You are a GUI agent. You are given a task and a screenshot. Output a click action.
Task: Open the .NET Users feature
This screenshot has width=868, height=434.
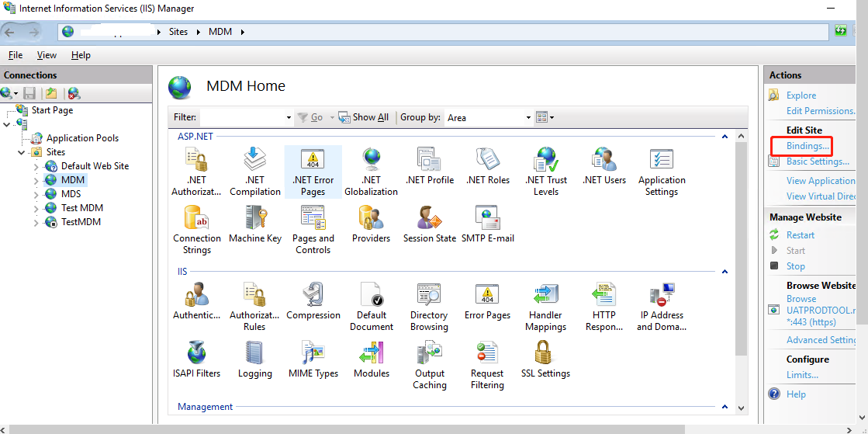coord(604,166)
